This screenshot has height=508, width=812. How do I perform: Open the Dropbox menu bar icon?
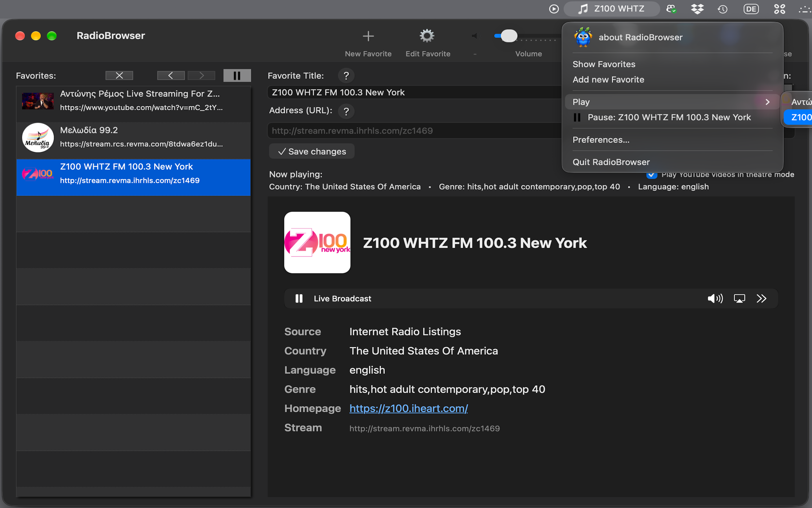tap(697, 9)
